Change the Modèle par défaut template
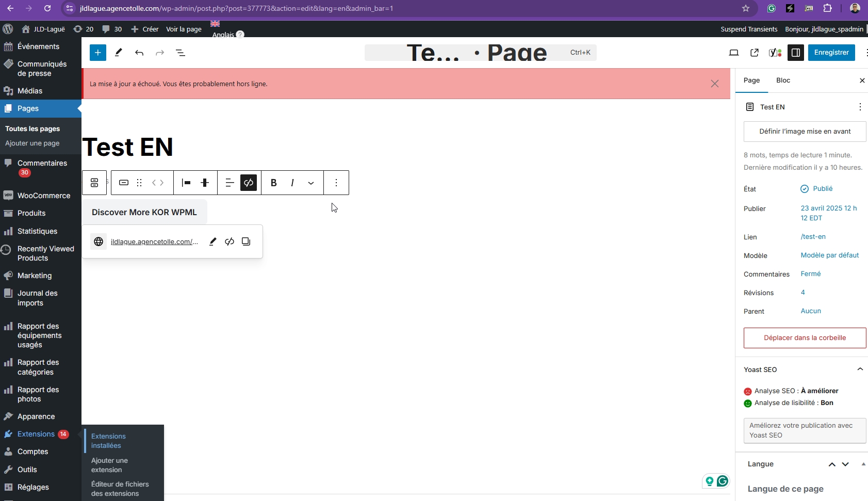Viewport: 868px width, 501px height. pyautogui.click(x=830, y=255)
